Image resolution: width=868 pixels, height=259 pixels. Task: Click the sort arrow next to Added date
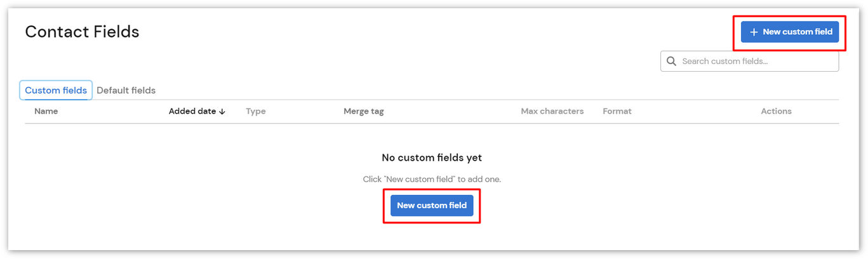(x=222, y=112)
